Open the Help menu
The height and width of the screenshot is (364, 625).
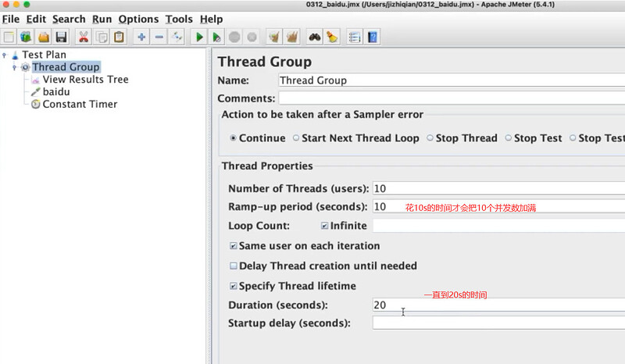(211, 19)
